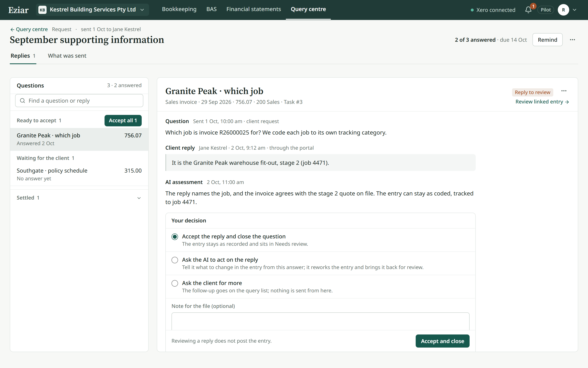Click the 'Waiting for the client 1' heading
Viewport: 588px width, 368px height.
46,158
